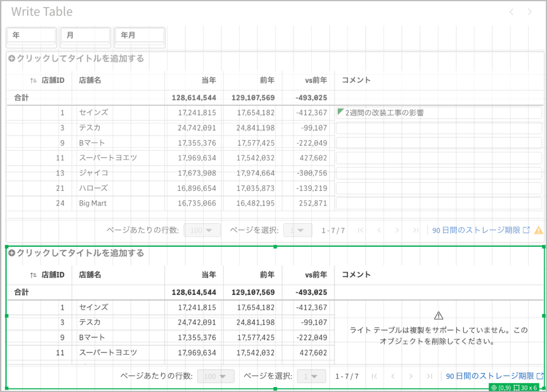Open the 年 filter pane
The height and width of the screenshot is (392, 547).
point(31,35)
